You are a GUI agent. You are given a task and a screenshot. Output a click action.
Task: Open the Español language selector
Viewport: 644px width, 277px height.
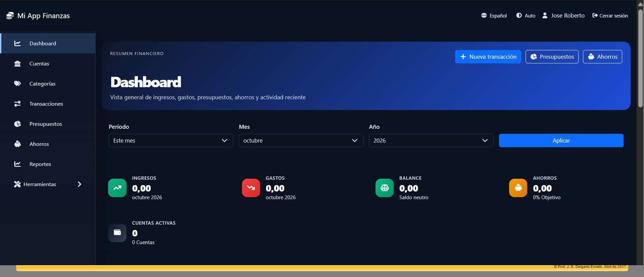pyautogui.click(x=494, y=16)
